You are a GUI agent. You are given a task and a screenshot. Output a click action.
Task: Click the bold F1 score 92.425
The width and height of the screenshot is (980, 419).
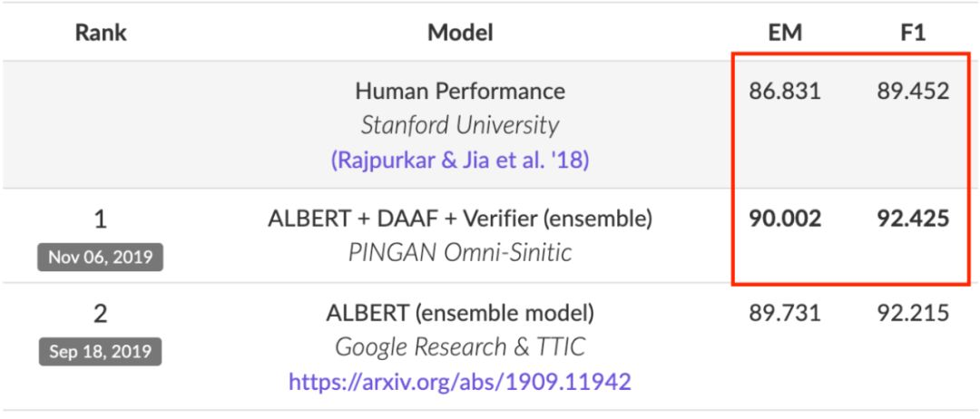913,219
